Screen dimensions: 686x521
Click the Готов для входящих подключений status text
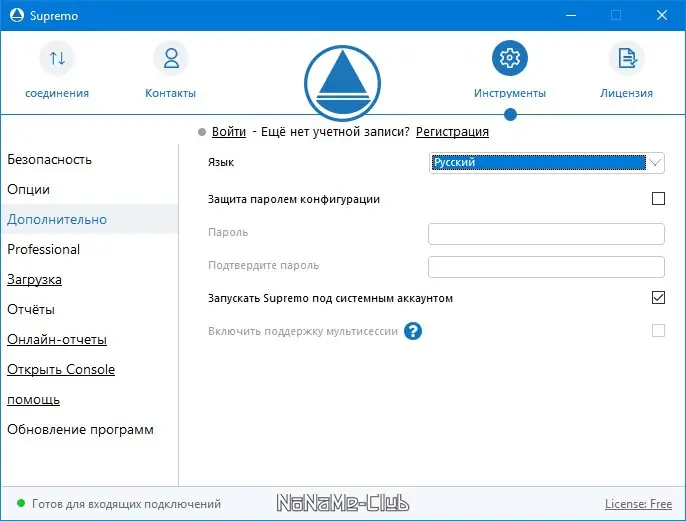coord(126,504)
